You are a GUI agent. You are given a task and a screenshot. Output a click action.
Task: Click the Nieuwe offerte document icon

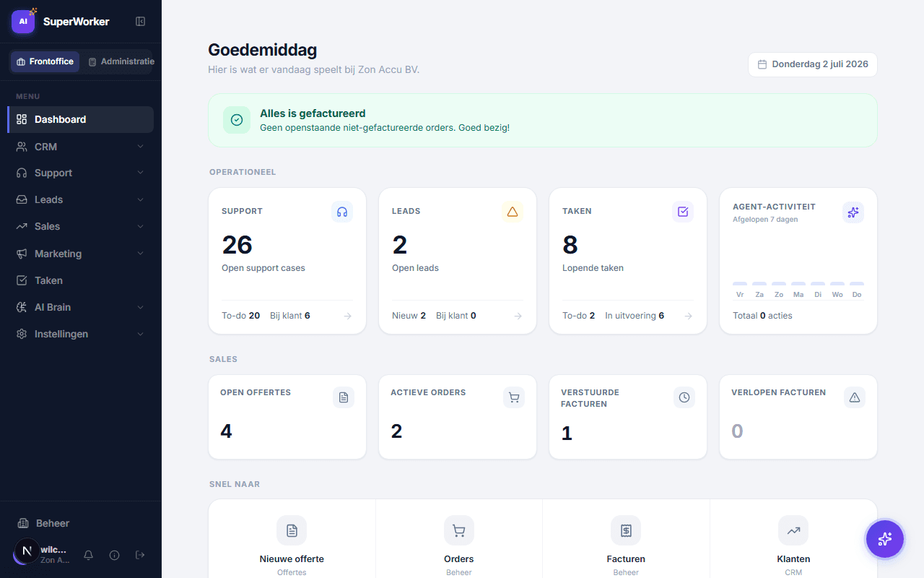pyautogui.click(x=292, y=530)
